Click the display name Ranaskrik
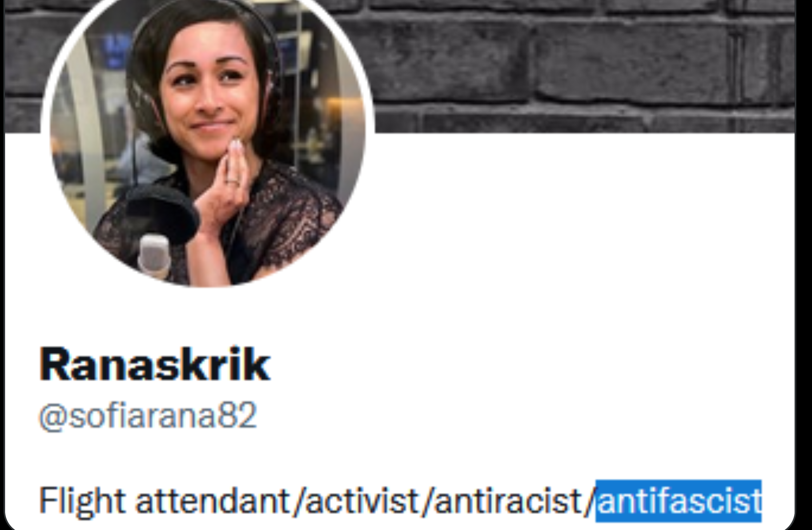Screen dimensions: 812x530 (155, 364)
